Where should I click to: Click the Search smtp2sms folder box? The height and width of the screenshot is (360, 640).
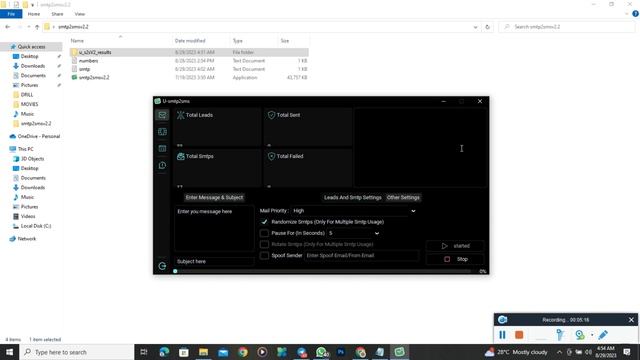tap(567, 27)
